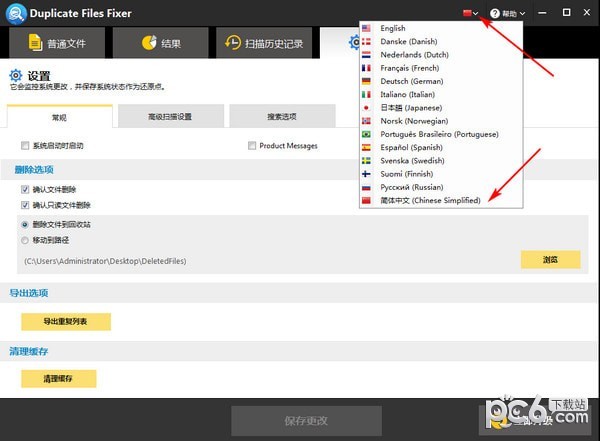This screenshot has width=600, height=441.
Task: Click the 浏览 browse button
Action: [550, 260]
